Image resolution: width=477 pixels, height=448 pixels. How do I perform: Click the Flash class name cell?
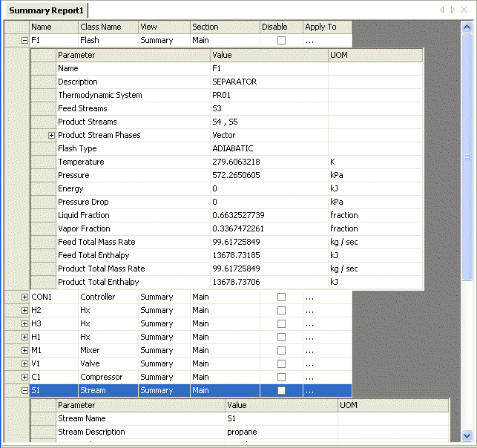coord(108,41)
